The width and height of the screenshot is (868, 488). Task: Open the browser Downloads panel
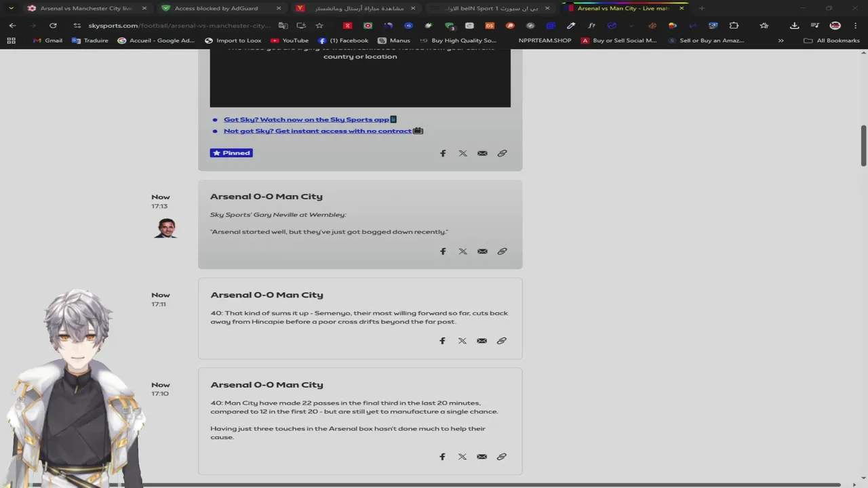tap(794, 26)
